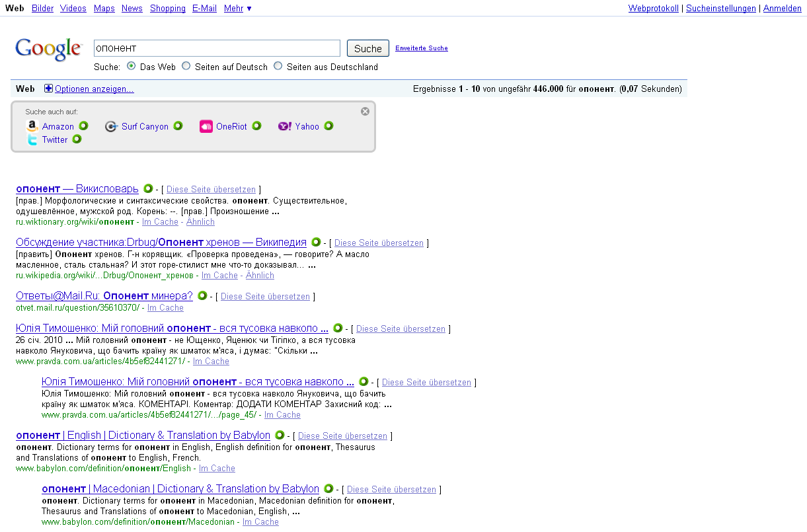This screenshot has height=532, width=807.
Task: Expand 'Optionen anzeigen...' search options
Action: coord(95,89)
